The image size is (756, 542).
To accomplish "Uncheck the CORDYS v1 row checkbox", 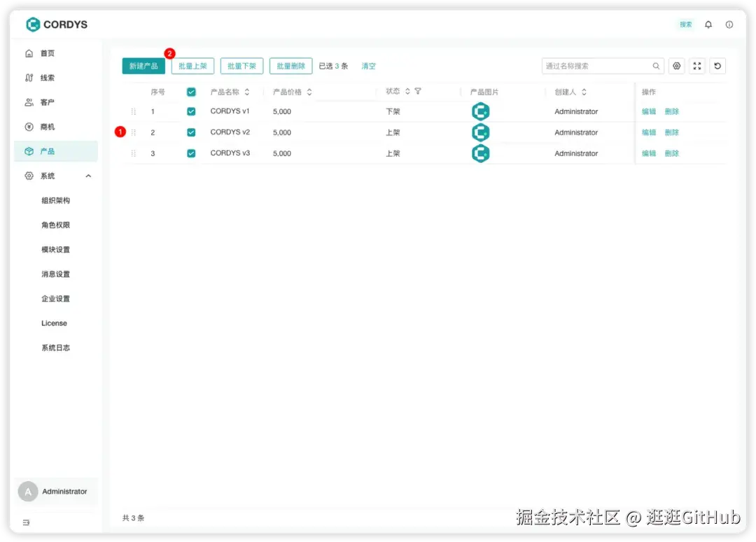I will point(191,111).
